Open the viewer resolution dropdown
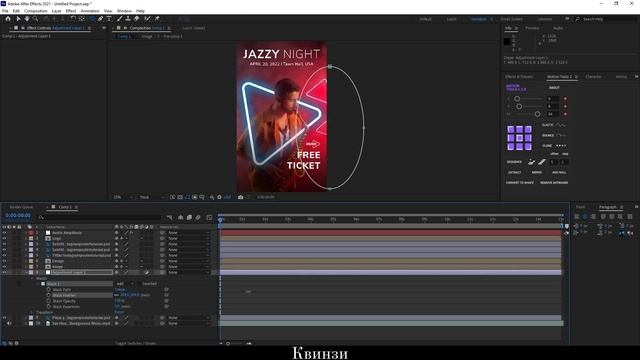 151,197
